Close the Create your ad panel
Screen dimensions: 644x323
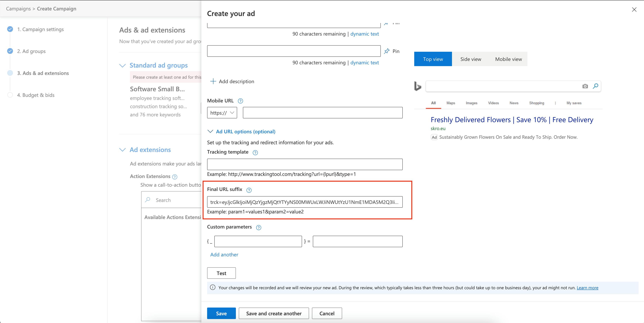pos(634,10)
